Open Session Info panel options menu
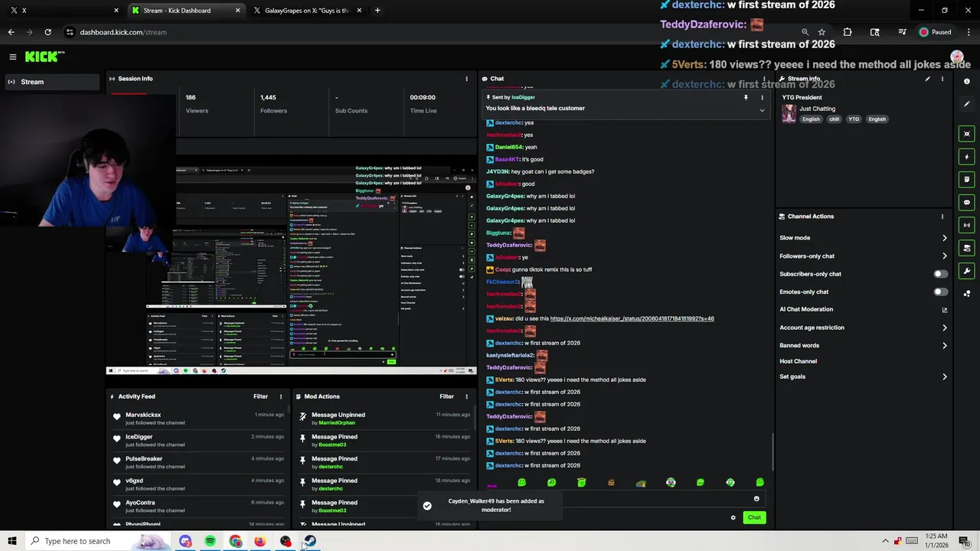This screenshot has height=551, width=980. 466,79
